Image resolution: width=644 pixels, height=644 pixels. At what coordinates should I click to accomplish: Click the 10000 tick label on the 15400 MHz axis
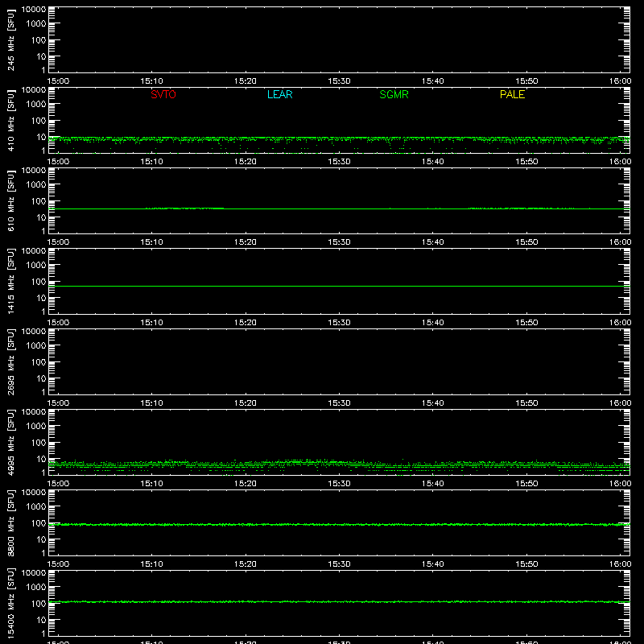(34, 573)
